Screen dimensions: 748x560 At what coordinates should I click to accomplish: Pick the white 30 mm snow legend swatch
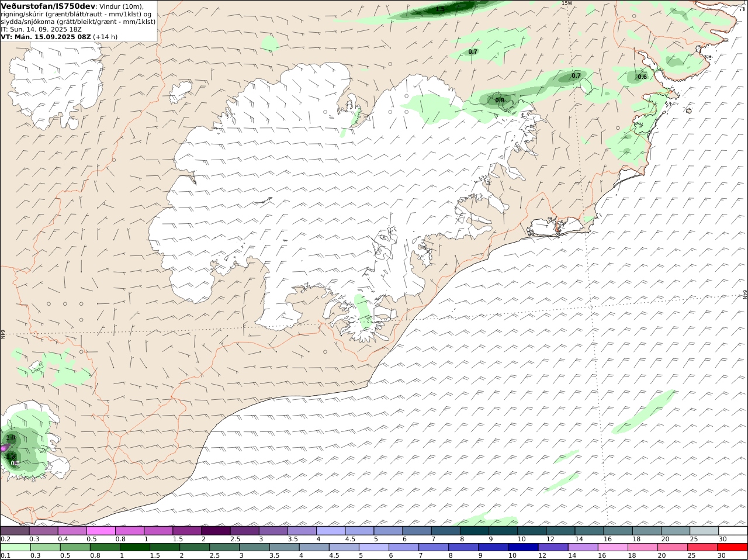(x=733, y=531)
